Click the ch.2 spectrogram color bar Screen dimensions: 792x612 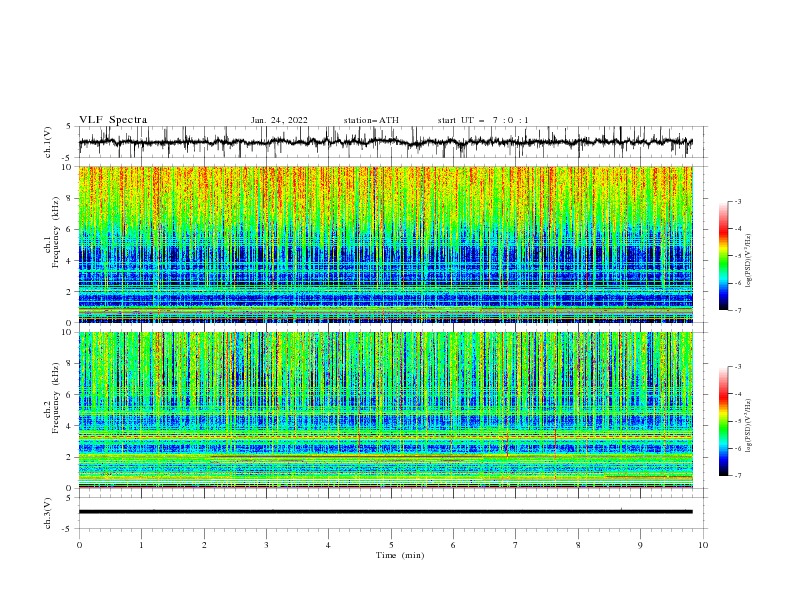coord(723,421)
